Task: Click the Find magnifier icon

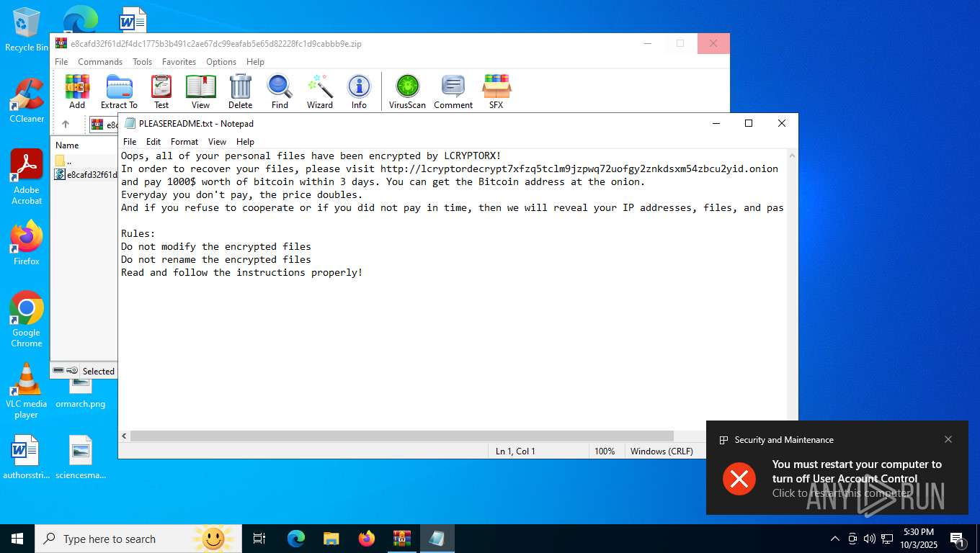Action: point(280,91)
